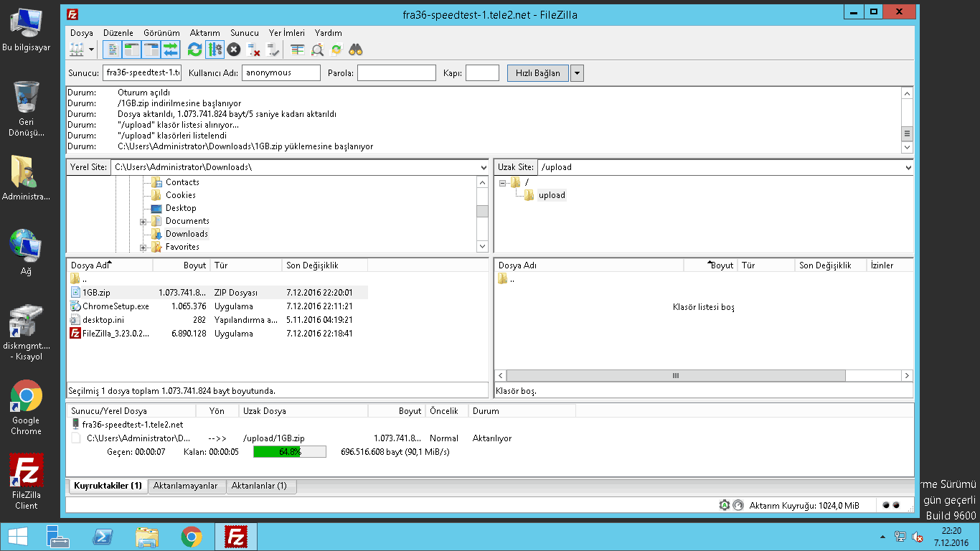Click the Kapı port input field
Image resolution: width=980 pixels, height=551 pixels.
tap(482, 72)
